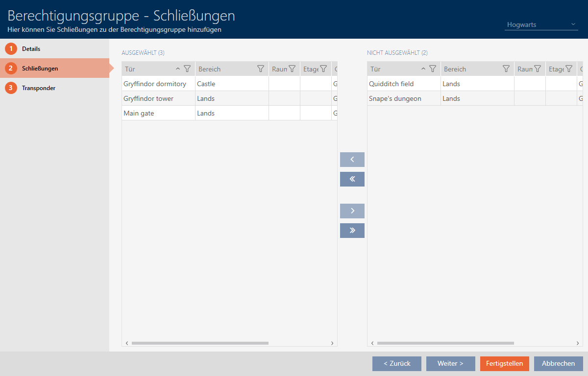Click the < Zurück button
This screenshot has width=588, height=376.
click(396, 364)
